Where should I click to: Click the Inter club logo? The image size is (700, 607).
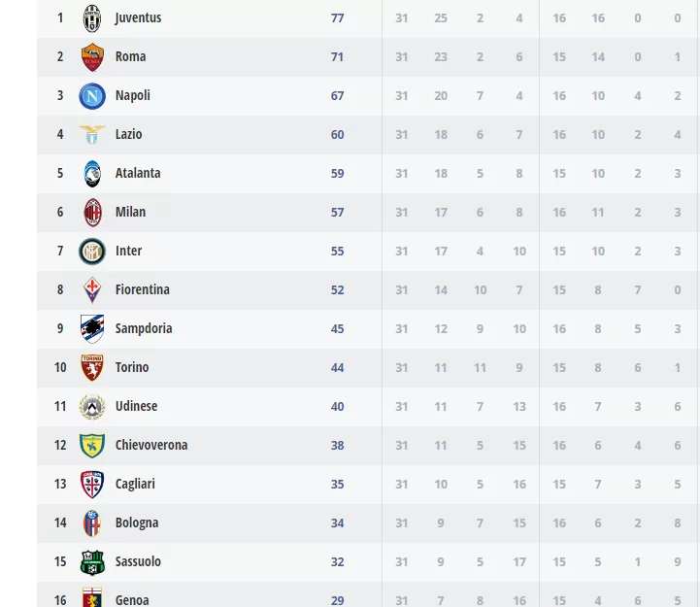coord(92,252)
